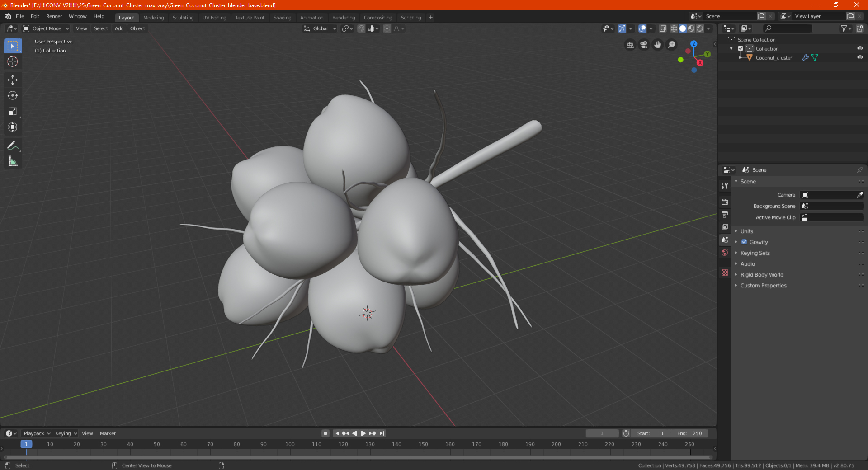Toggle proportional editing
The image size is (868, 470).
(x=387, y=28)
